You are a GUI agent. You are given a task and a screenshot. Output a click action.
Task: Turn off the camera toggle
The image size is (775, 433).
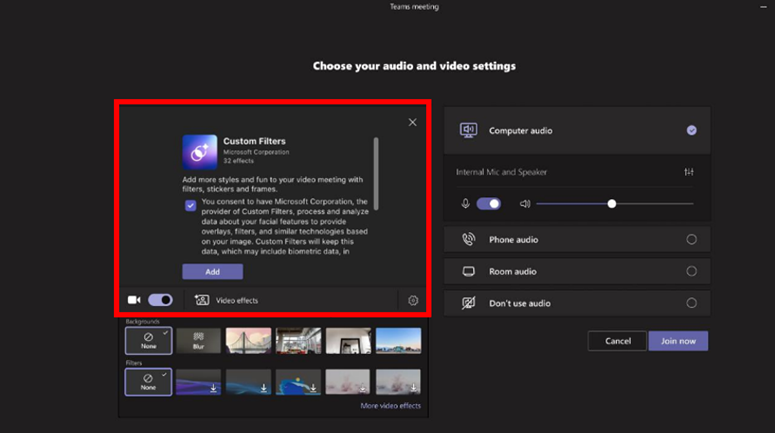pos(160,300)
